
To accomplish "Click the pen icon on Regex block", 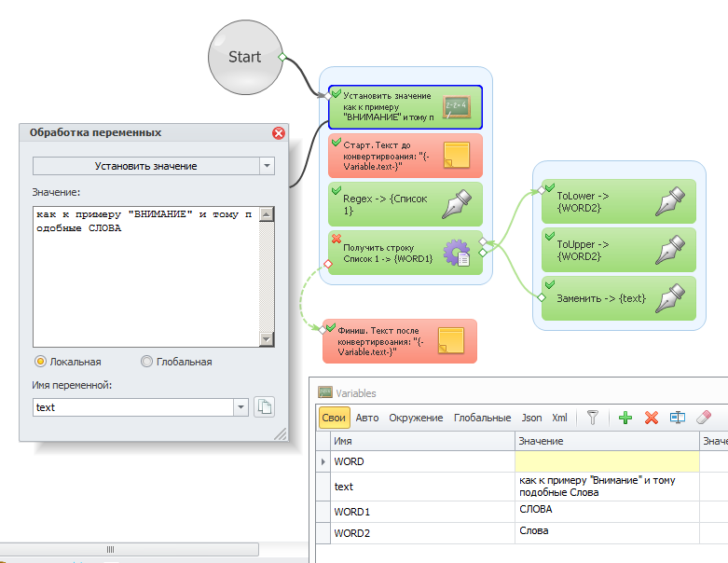I will point(457,204).
